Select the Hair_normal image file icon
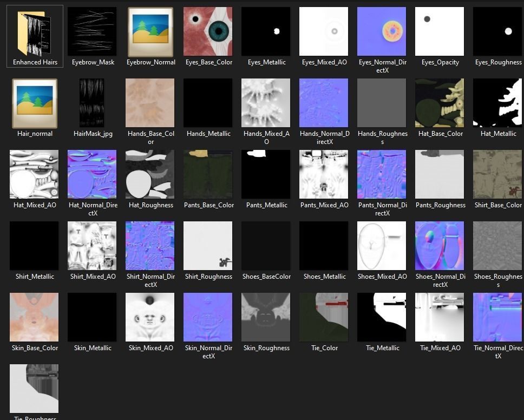Screen dimensions: 524x420 [x=35, y=103]
